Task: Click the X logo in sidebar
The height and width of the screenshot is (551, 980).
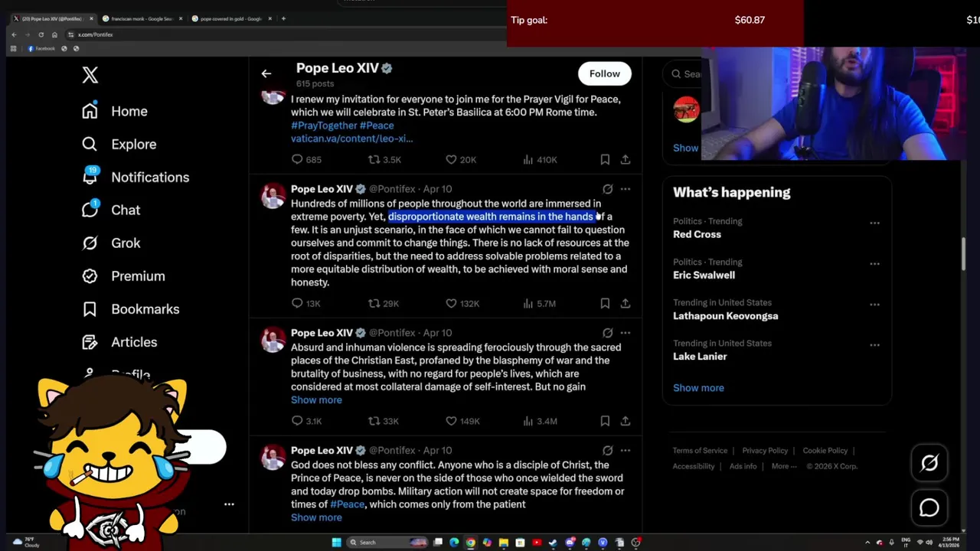Action: tap(90, 75)
